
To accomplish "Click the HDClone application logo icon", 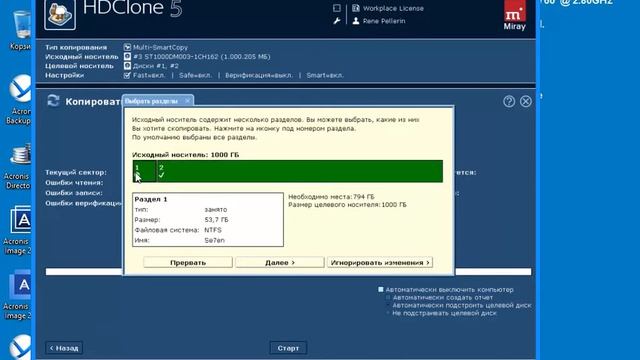I will 60,14.
